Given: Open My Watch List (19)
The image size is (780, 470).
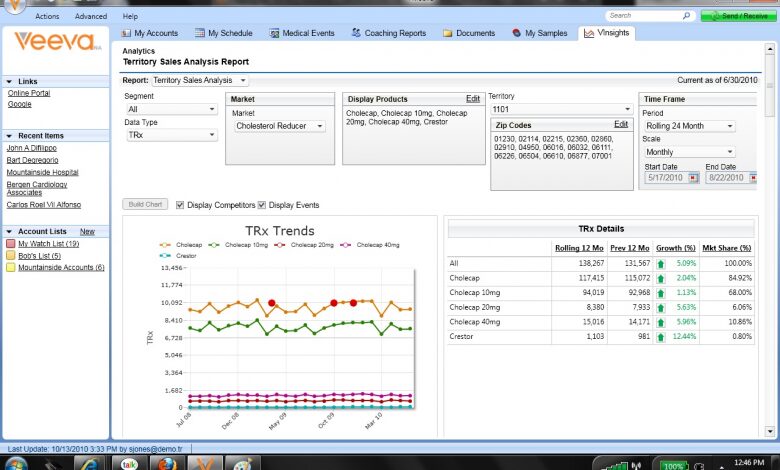Looking at the screenshot, I should [x=48, y=244].
